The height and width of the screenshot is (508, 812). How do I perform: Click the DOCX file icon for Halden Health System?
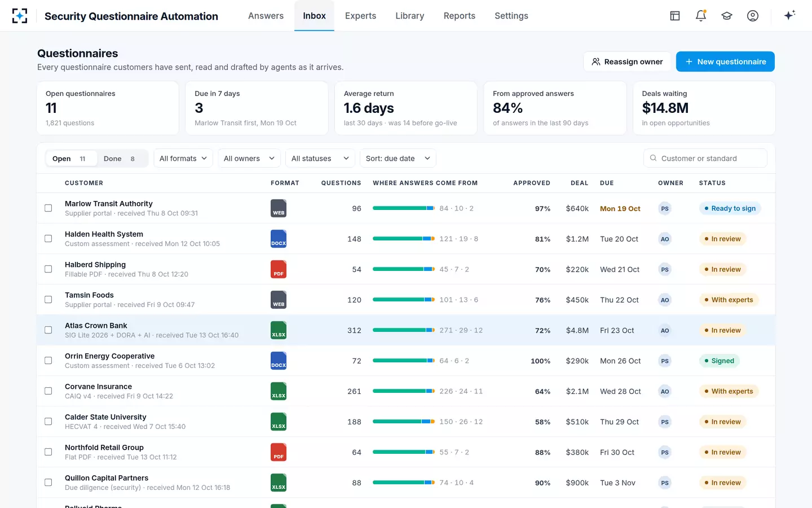[279, 239]
